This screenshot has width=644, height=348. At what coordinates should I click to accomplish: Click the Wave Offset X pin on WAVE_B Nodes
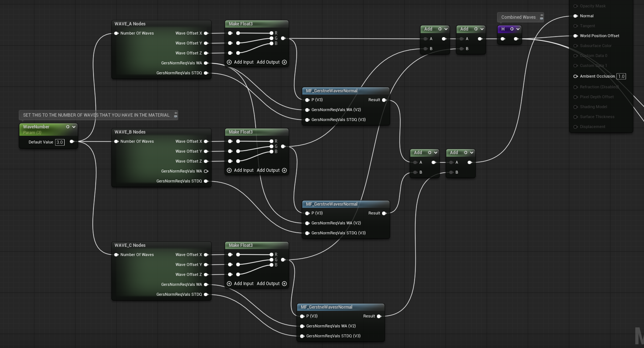tap(206, 141)
